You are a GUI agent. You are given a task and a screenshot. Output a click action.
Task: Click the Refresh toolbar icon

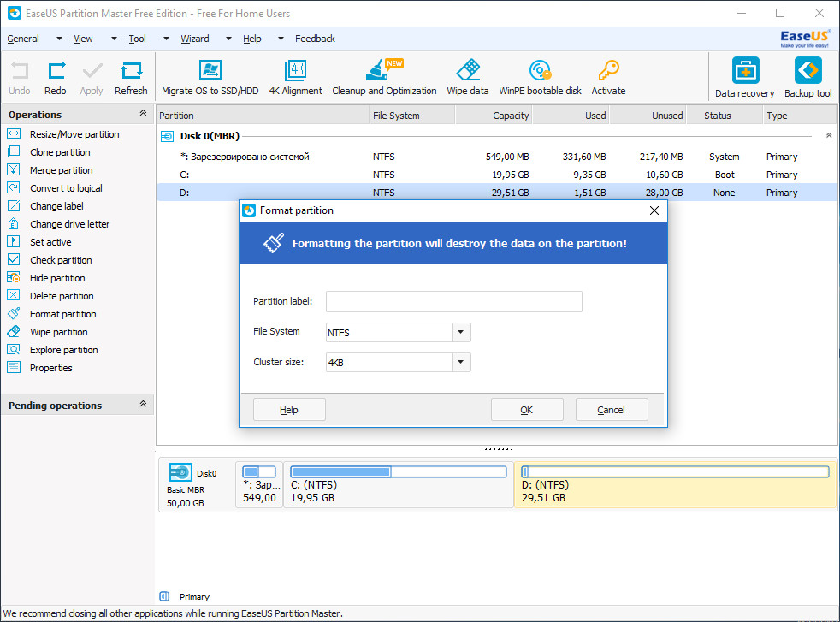click(131, 71)
